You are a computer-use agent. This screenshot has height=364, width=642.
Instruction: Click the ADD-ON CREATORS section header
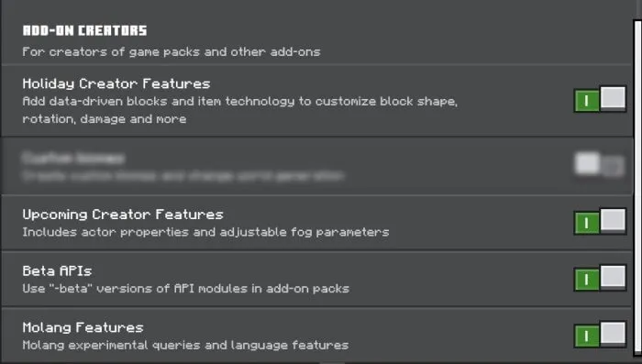tap(84, 30)
